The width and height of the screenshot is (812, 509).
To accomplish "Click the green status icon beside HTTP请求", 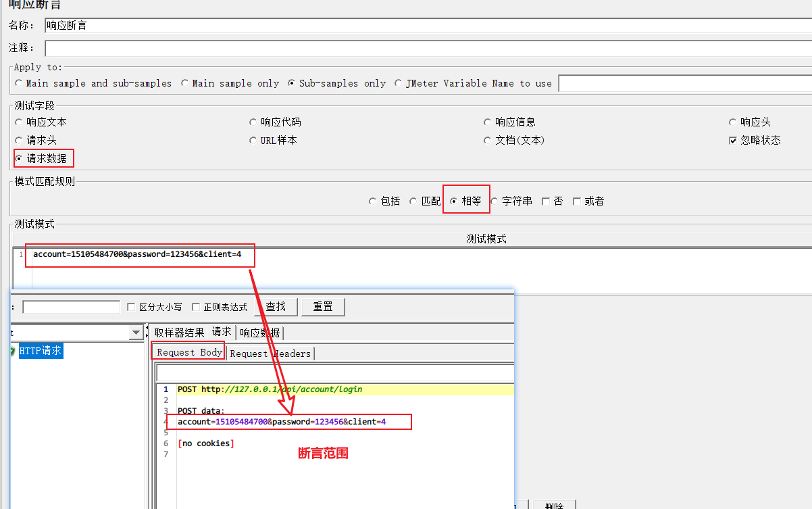I will 12,351.
